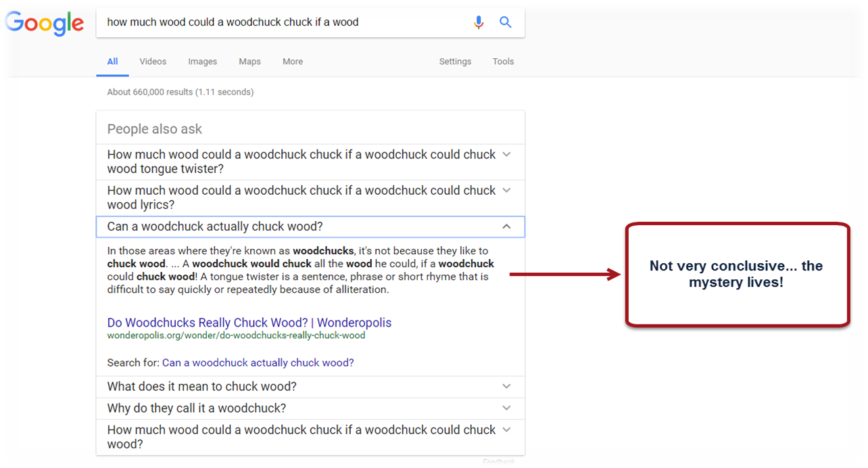This screenshot has width=868, height=468.
Task: Open the Maps tab
Action: (x=249, y=62)
